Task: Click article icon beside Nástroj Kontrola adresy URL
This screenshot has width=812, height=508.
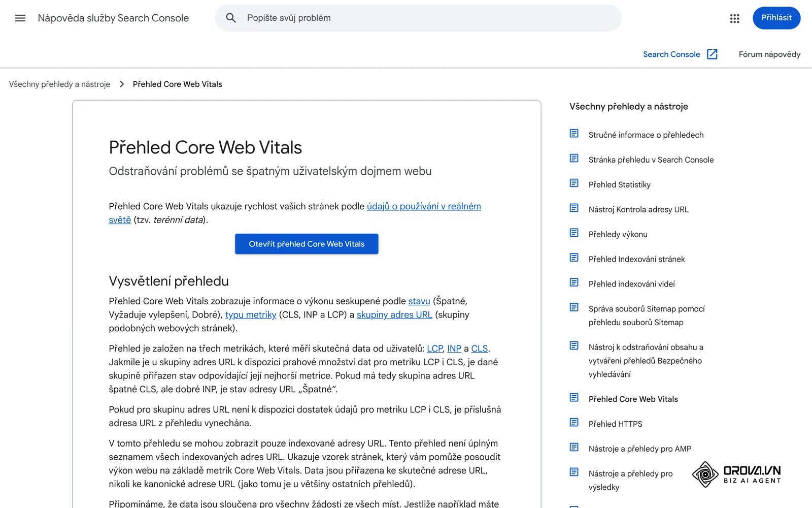Action: click(574, 208)
